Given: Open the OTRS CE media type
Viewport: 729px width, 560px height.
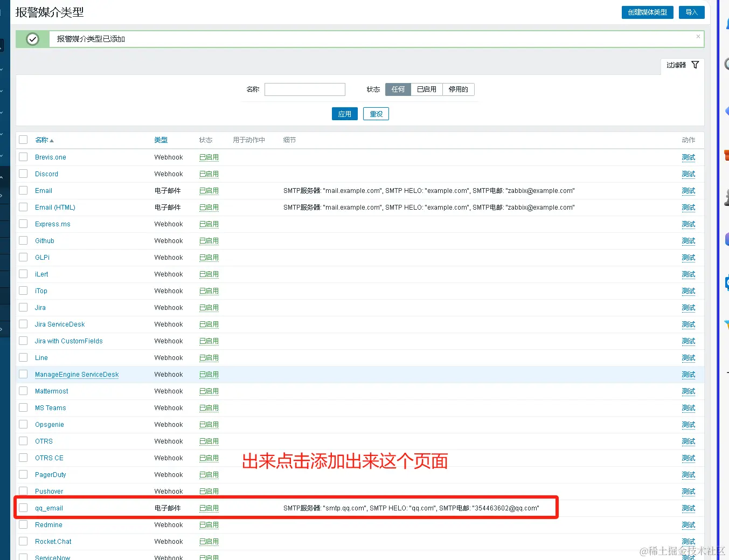Looking at the screenshot, I should pyautogui.click(x=49, y=458).
